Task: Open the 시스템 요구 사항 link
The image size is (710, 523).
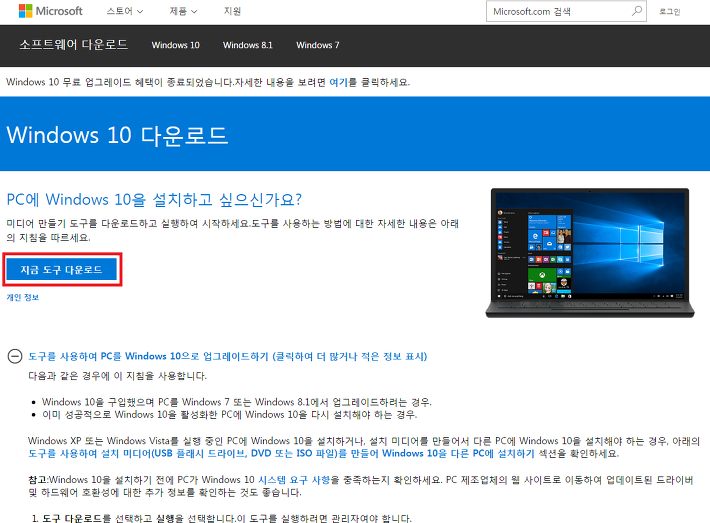Action: pos(294,480)
